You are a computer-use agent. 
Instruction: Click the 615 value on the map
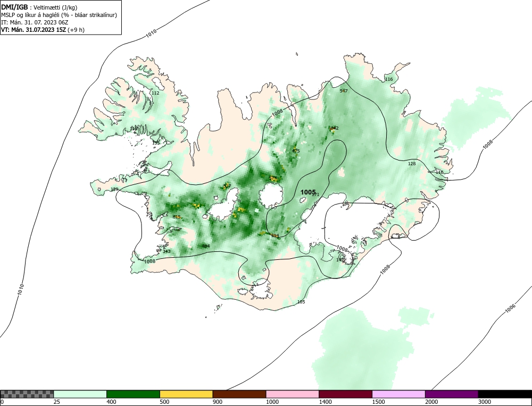pyautogui.click(x=177, y=217)
